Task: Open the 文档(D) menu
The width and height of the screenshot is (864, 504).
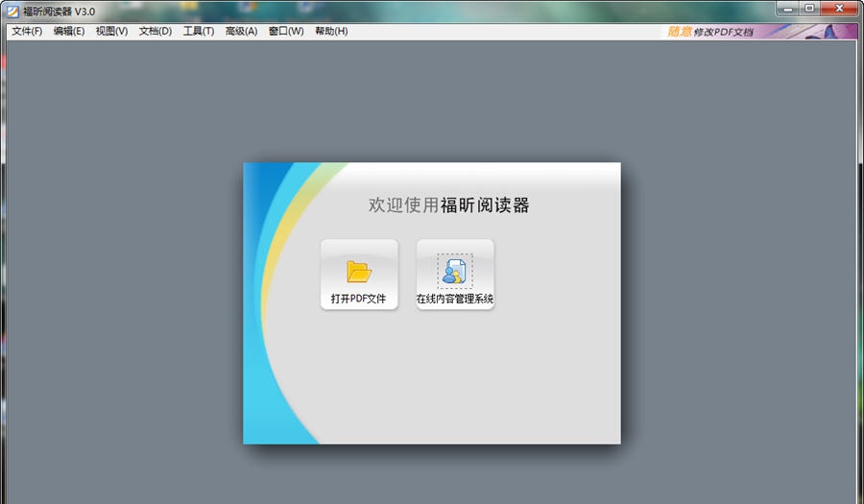Action: [x=156, y=32]
